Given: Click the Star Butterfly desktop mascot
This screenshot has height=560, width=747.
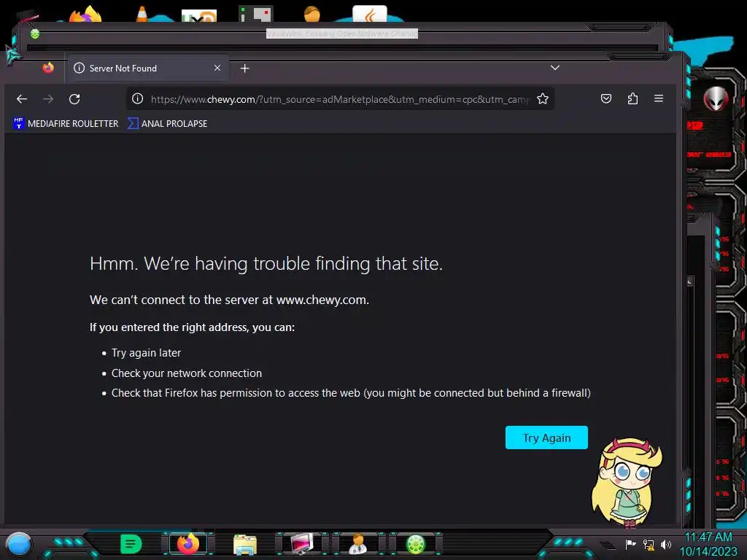Looking at the screenshot, I should (627, 482).
